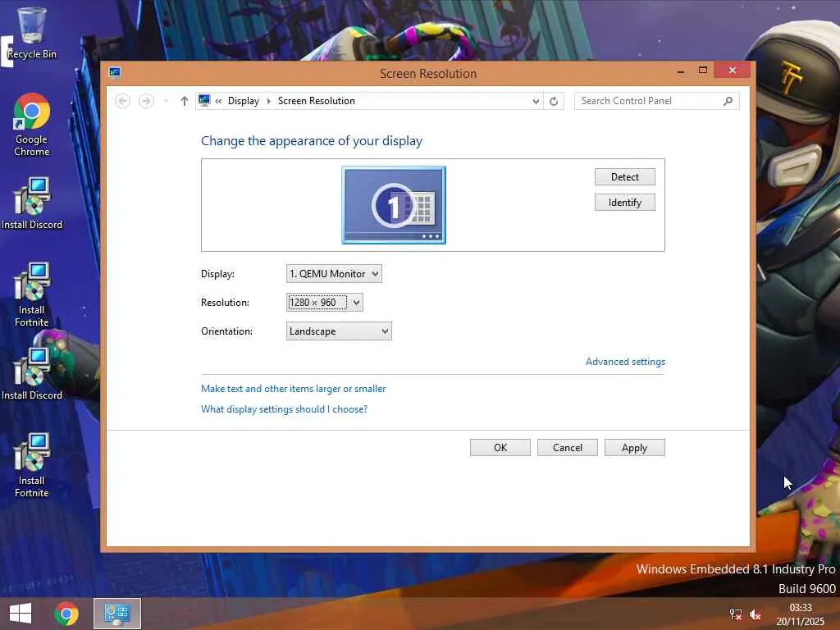Open the Windows Start button
The height and width of the screenshot is (630, 840).
(21, 614)
